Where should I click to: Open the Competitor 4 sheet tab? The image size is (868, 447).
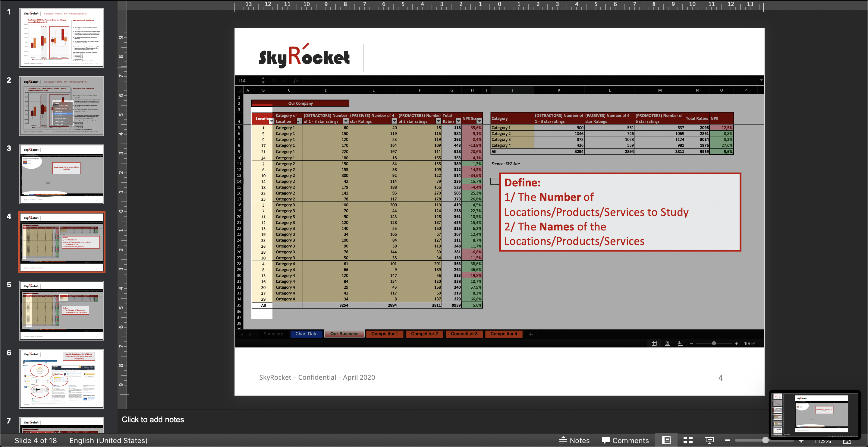[x=503, y=334]
